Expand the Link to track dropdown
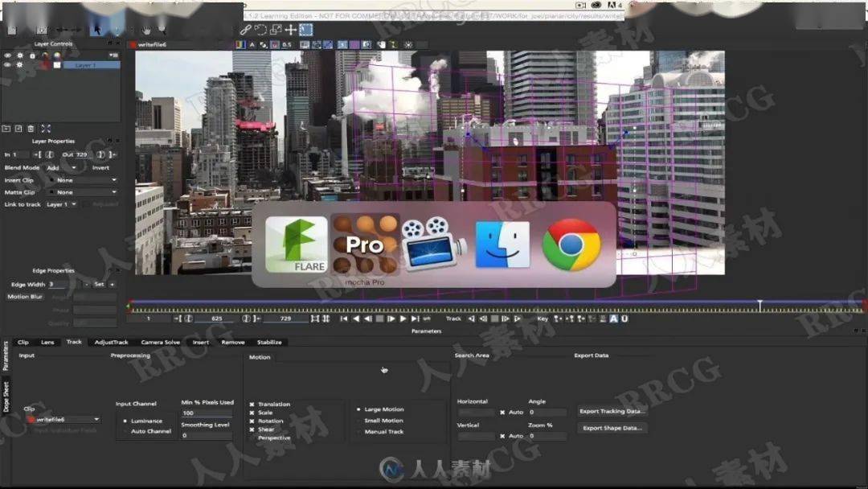Screen dimensions: 868x489 point(62,204)
